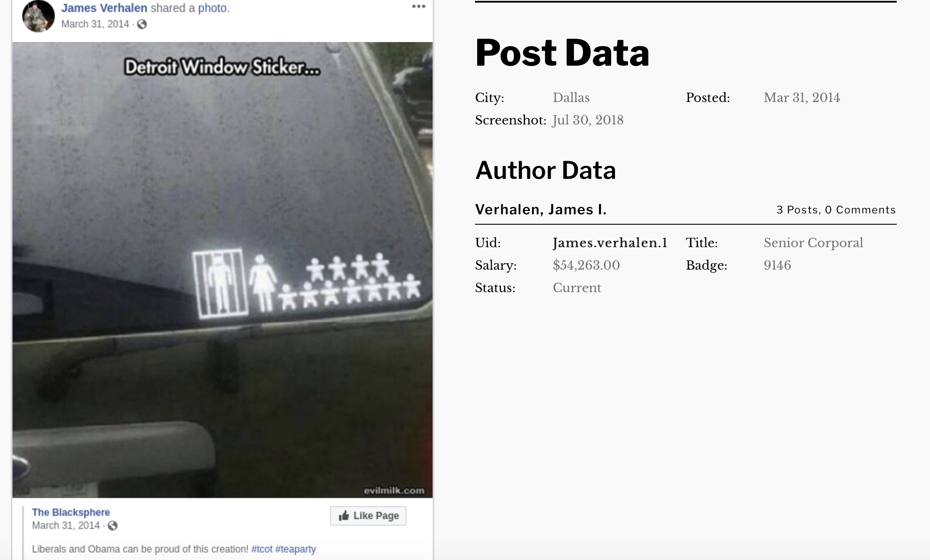Click the #teaparty hashtag
This screenshot has width=930, height=560.
296,549
